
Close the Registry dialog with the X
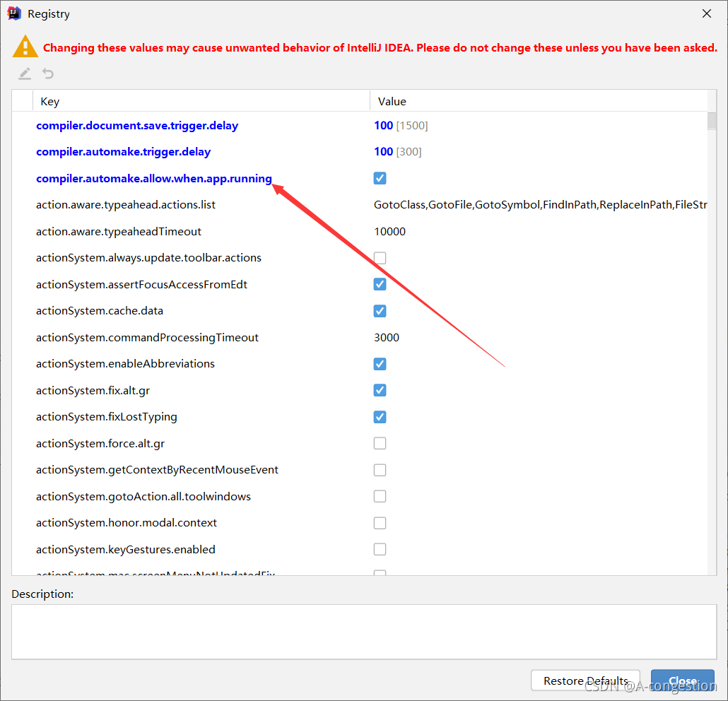coord(707,13)
